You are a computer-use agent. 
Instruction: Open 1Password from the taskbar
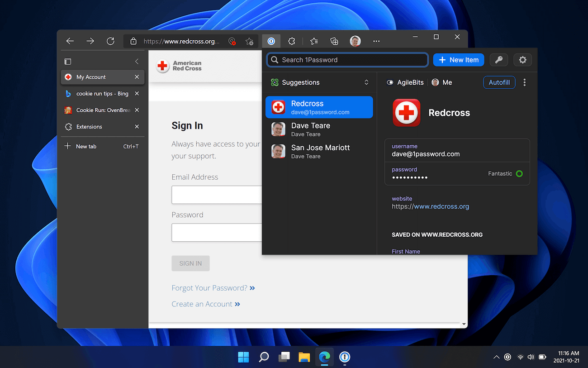[x=344, y=357]
